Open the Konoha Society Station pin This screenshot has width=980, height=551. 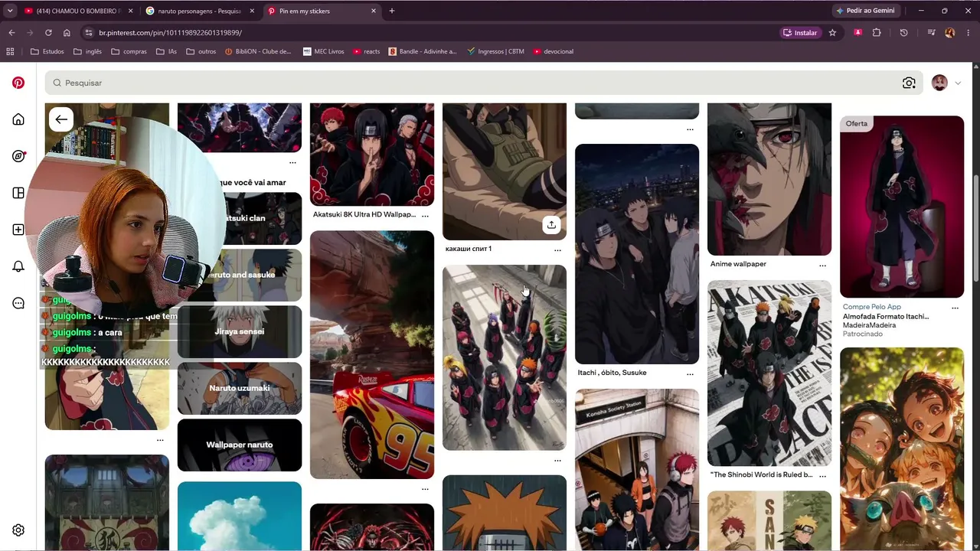tap(637, 469)
